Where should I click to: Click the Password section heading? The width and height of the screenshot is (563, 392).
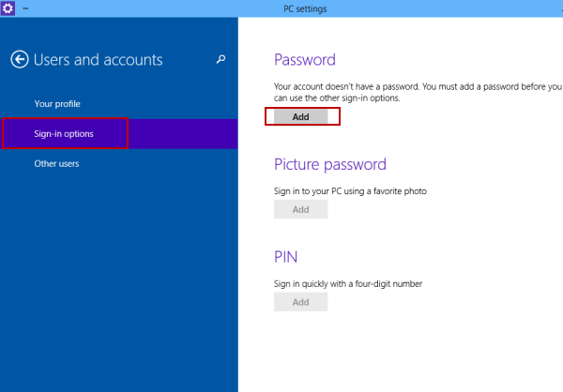(x=305, y=60)
